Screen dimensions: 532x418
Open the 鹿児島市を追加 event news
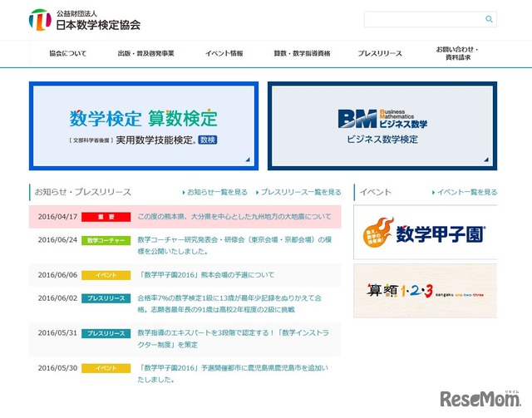[x=233, y=374]
